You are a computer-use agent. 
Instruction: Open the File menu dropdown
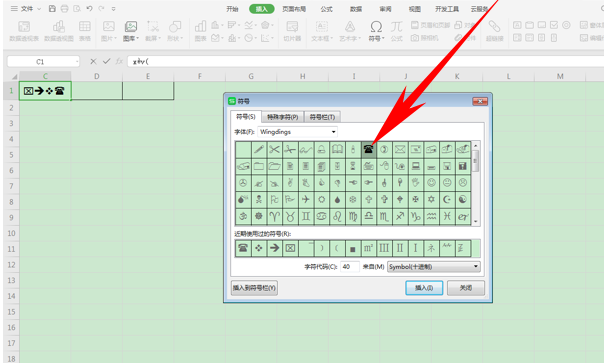pyautogui.click(x=26, y=8)
